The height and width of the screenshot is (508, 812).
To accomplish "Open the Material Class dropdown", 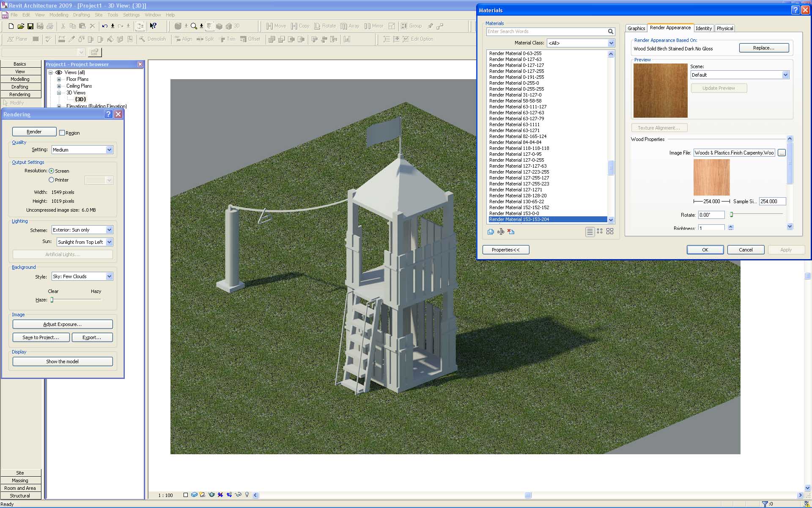I will [x=611, y=43].
